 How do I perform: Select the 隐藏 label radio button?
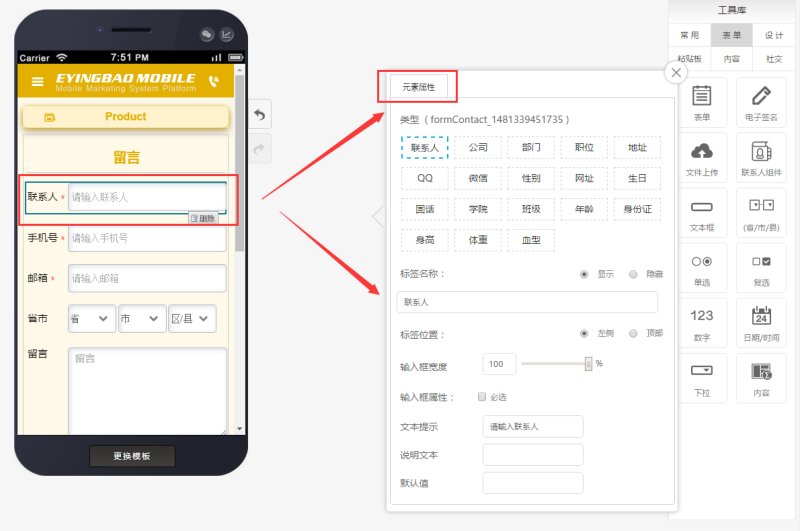(x=633, y=273)
